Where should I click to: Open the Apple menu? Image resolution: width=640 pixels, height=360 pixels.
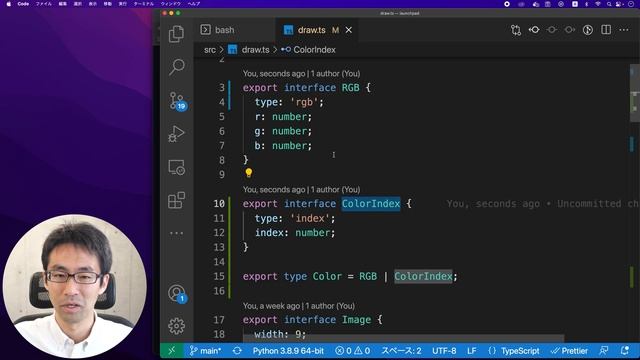(9, 4)
